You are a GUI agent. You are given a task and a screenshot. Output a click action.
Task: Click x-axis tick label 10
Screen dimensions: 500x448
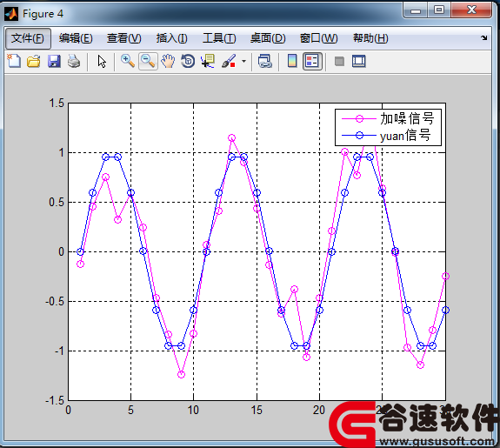tap(193, 410)
